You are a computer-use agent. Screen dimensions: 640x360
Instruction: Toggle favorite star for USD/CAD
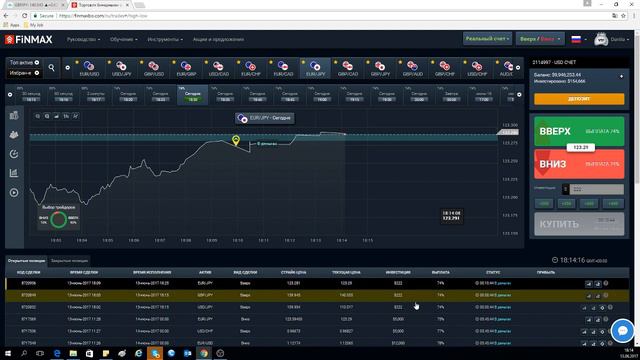(x=206, y=62)
